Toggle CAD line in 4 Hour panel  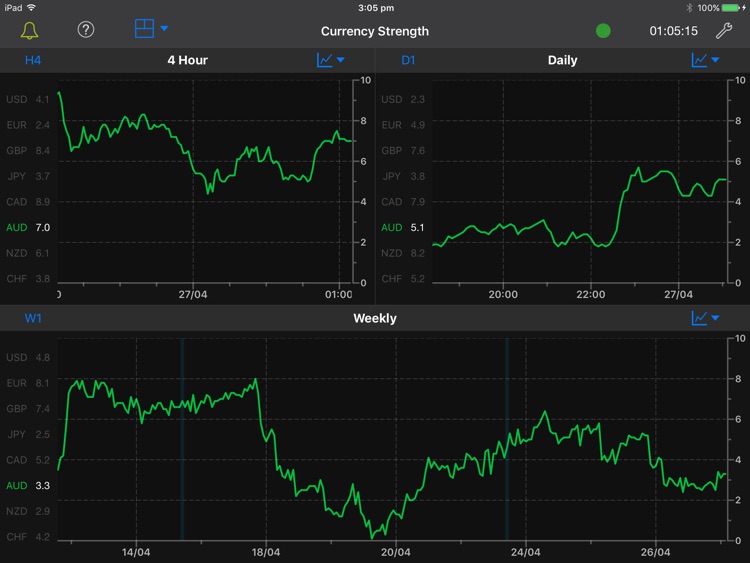click(x=28, y=202)
